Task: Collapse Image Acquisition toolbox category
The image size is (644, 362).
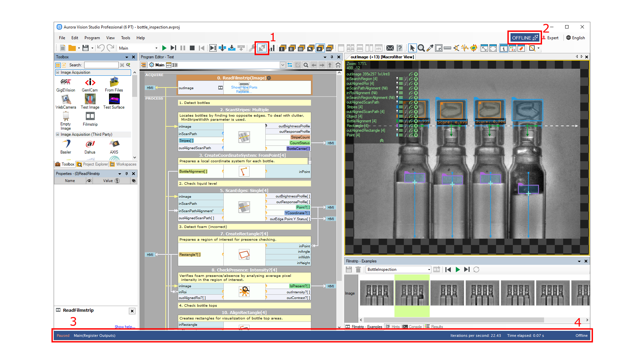Action: [58, 72]
